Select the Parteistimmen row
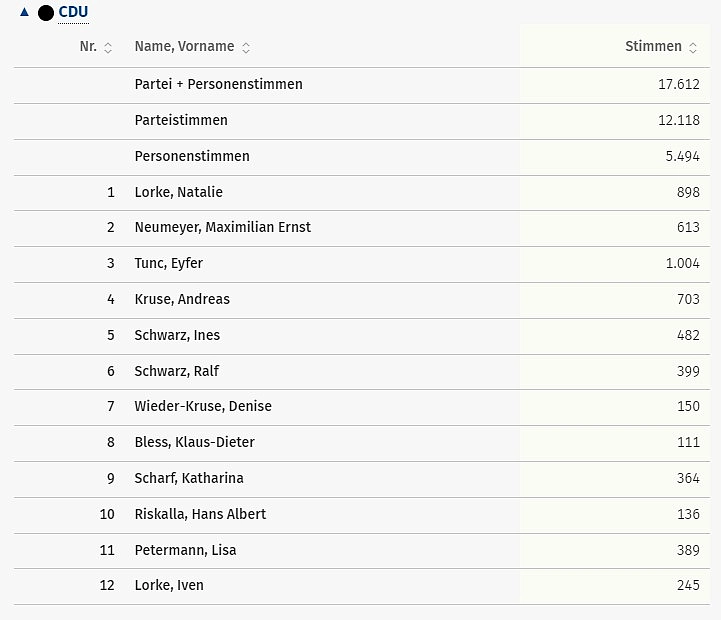Image resolution: width=721 pixels, height=620 pixels. pos(181,120)
